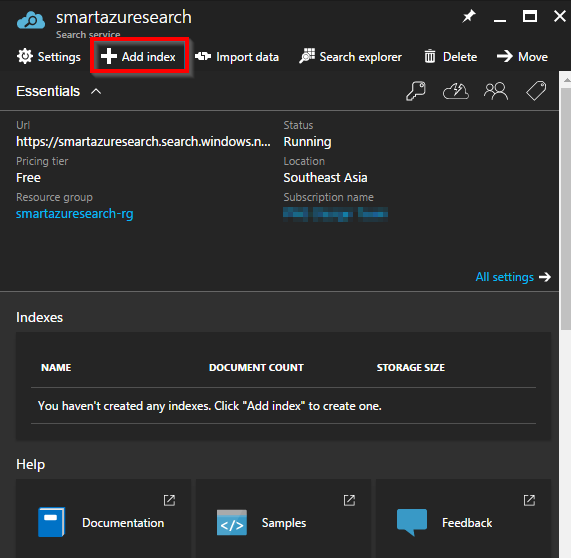
Task: Click the service URL text
Action: (143, 142)
